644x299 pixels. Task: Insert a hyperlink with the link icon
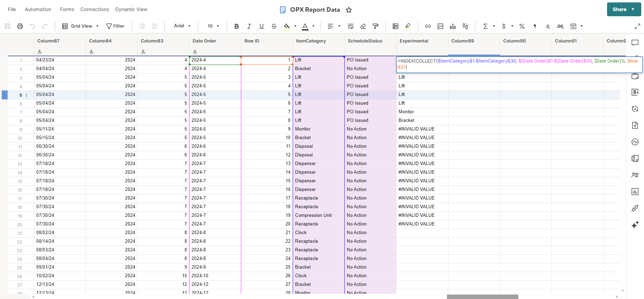(428, 26)
